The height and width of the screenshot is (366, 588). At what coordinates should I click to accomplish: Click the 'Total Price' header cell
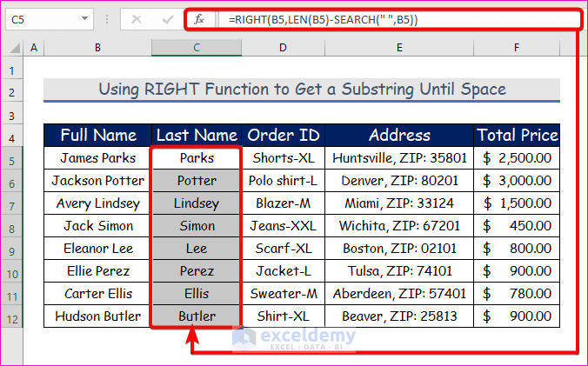[x=517, y=136]
